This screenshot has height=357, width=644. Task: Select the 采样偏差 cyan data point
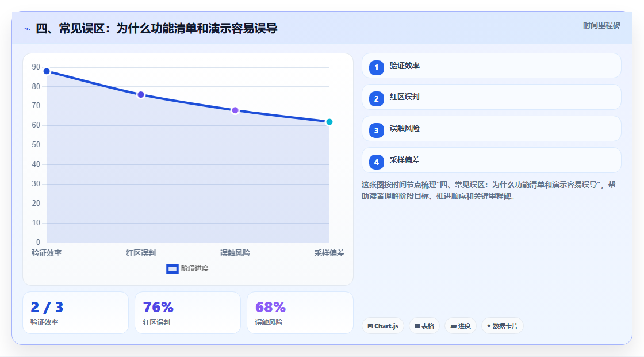(329, 122)
